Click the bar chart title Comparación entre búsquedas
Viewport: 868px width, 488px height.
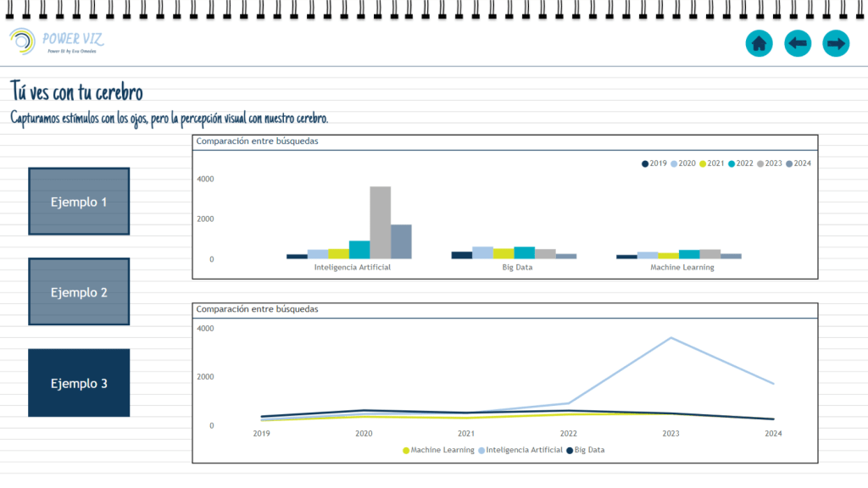257,141
